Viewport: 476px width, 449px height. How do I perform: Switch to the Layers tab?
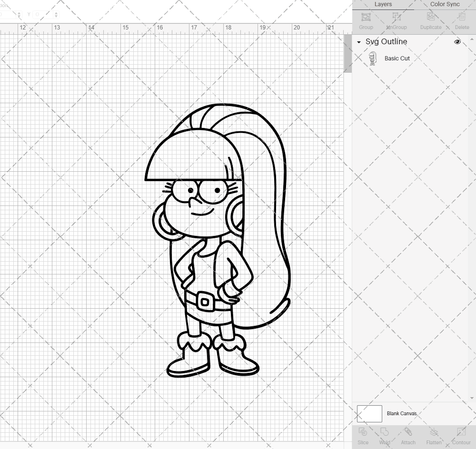pyautogui.click(x=383, y=4)
